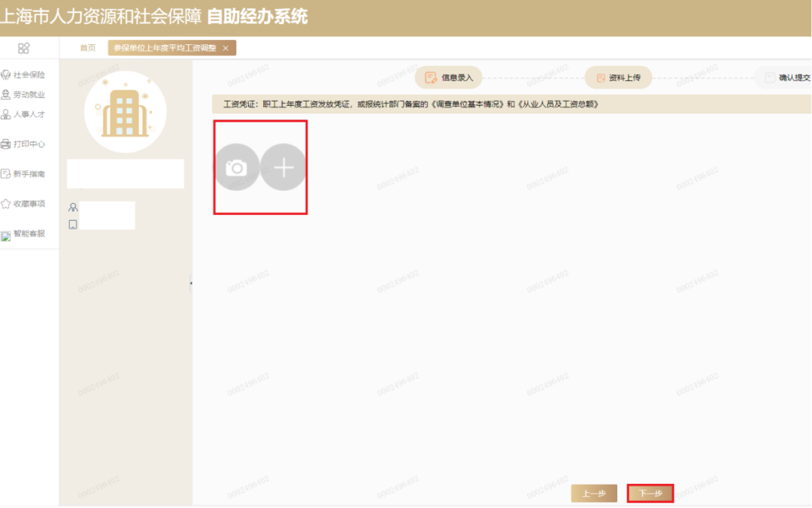Click the 下一步 button
812x508 pixels.
coord(650,494)
